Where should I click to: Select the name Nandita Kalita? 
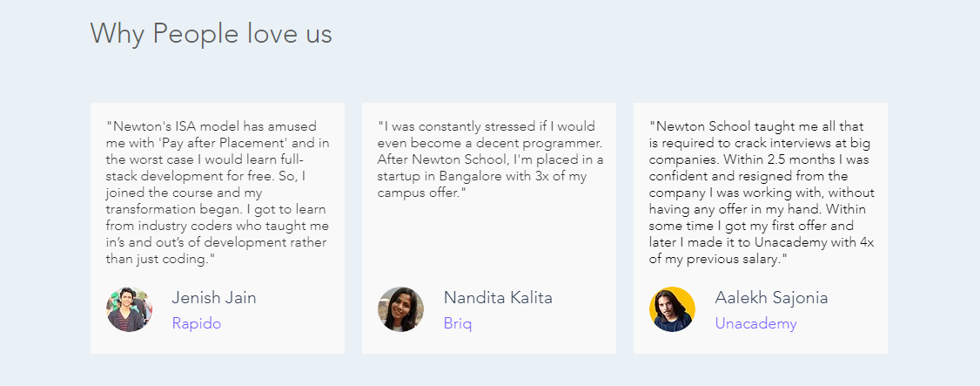pyautogui.click(x=498, y=298)
